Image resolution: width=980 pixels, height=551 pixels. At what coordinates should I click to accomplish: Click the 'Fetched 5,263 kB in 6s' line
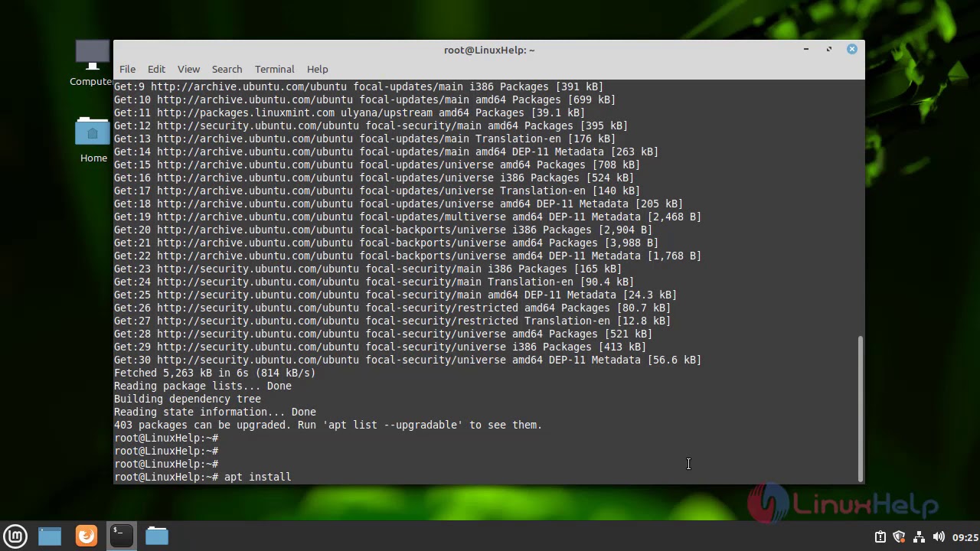click(x=214, y=373)
